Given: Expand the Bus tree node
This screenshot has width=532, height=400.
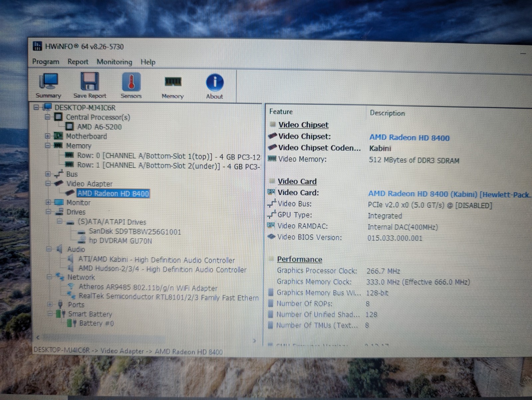Looking at the screenshot, I should pyautogui.click(x=48, y=174).
